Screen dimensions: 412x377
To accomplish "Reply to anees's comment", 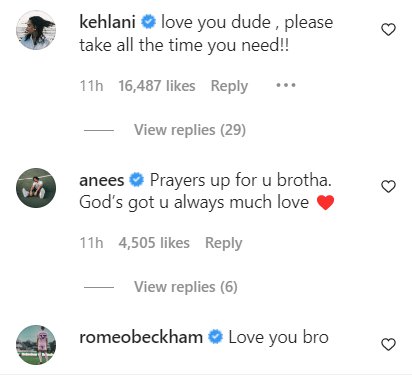I will 224,243.
